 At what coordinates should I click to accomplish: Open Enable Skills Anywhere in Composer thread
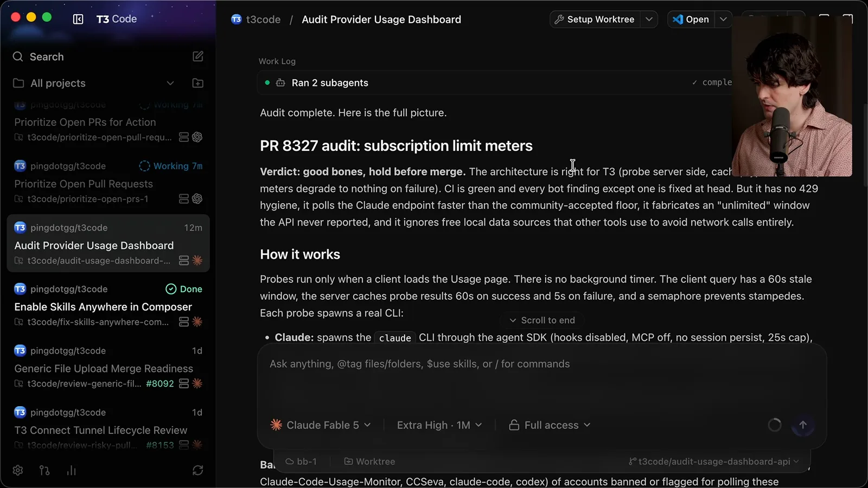tap(108, 305)
